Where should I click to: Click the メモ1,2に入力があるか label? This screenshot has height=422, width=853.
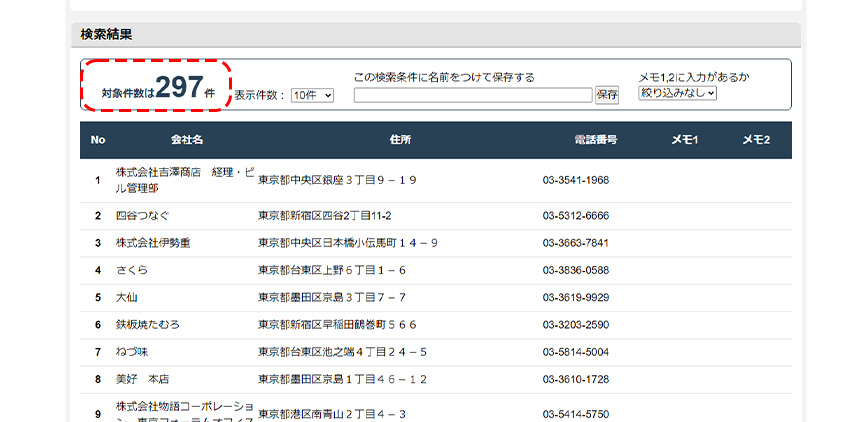click(694, 78)
